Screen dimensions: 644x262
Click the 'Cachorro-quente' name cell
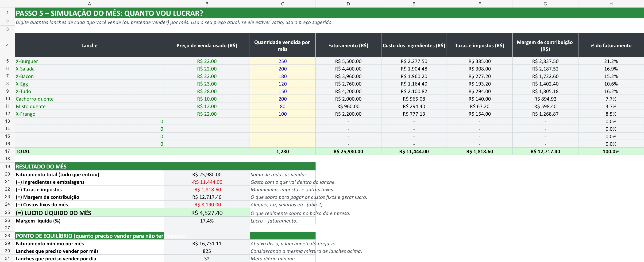(89, 99)
